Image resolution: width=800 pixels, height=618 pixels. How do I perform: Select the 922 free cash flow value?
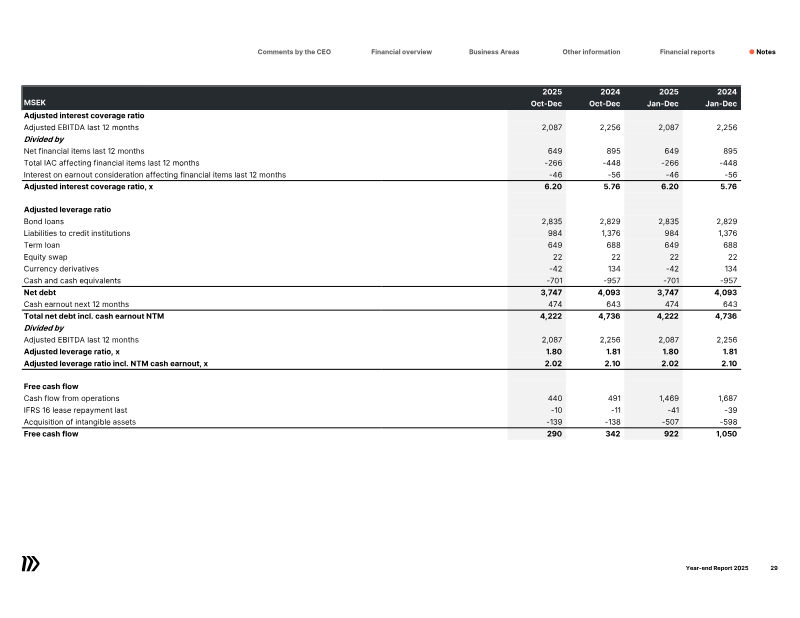pyautogui.click(x=671, y=434)
